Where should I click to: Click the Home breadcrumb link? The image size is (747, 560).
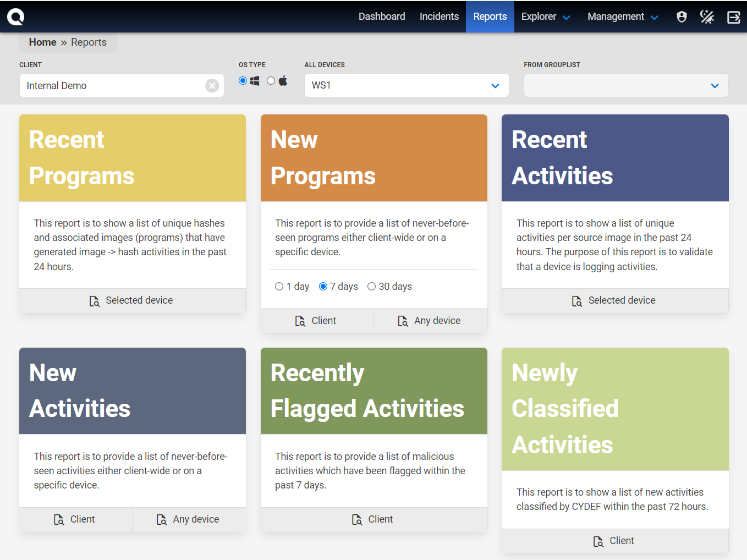(x=42, y=42)
